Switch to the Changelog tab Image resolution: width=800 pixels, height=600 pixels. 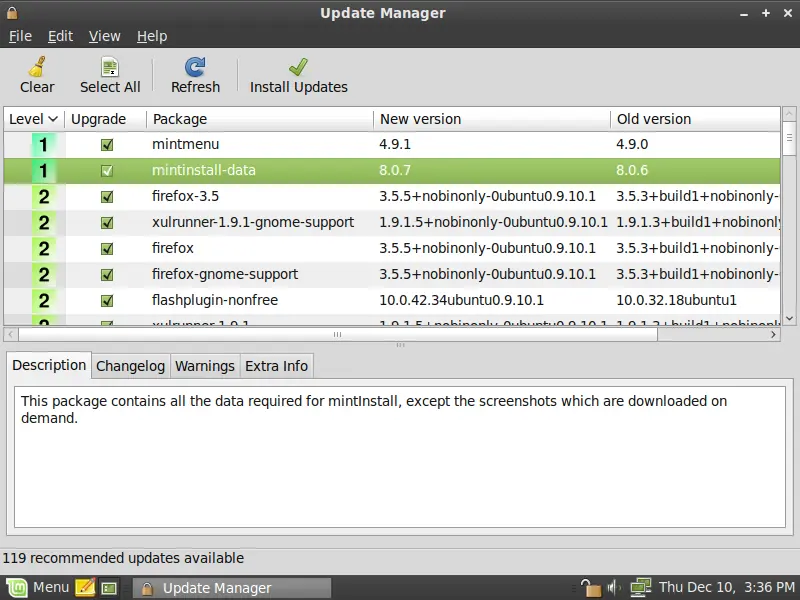pos(131,366)
